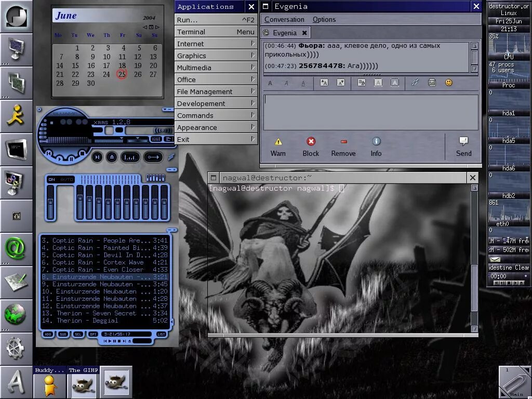Open the Options menu in Evgenia window
Viewport: 532px width, 399px height.
(324, 19)
